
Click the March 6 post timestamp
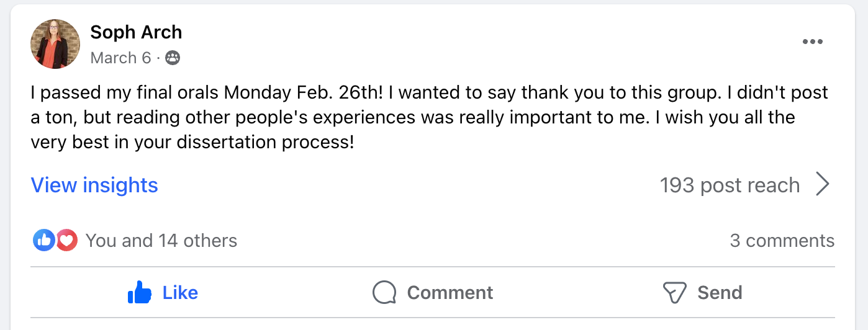click(120, 58)
